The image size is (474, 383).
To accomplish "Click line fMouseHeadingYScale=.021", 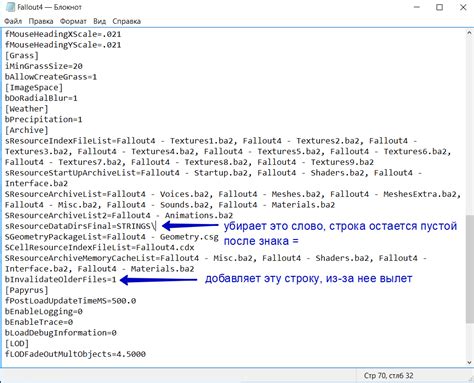I will [x=63, y=45].
